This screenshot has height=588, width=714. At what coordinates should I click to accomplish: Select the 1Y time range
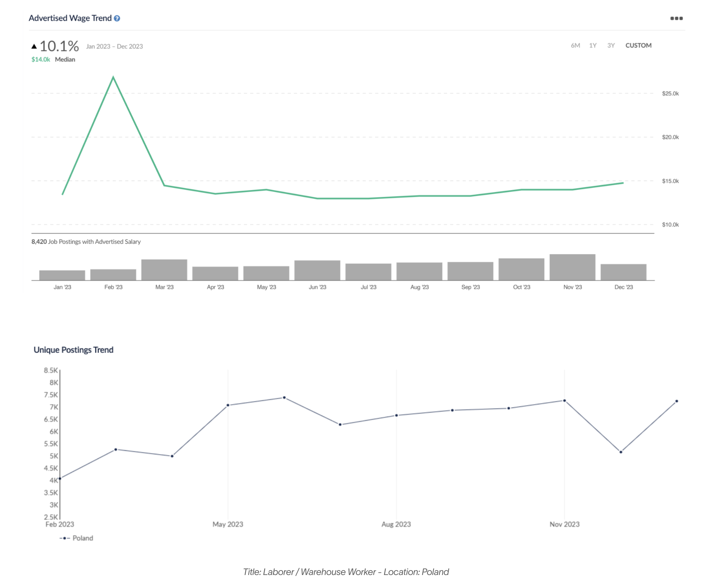coord(593,45)
